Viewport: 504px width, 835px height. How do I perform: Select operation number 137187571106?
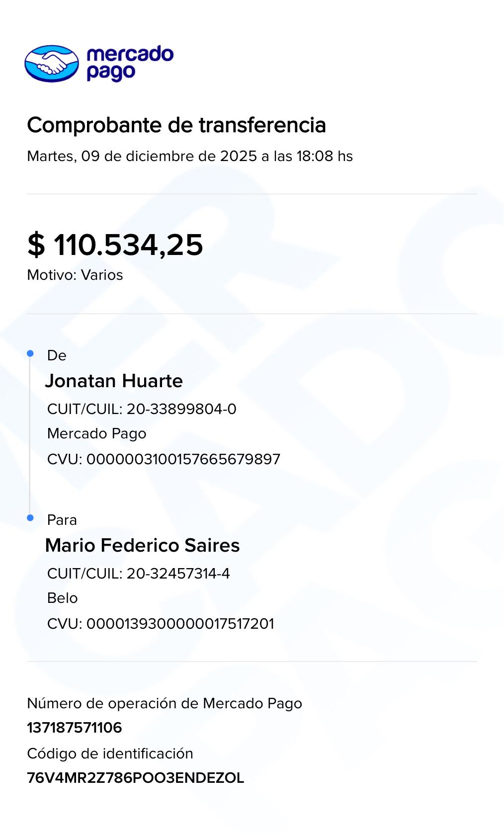tap(75, 728)
